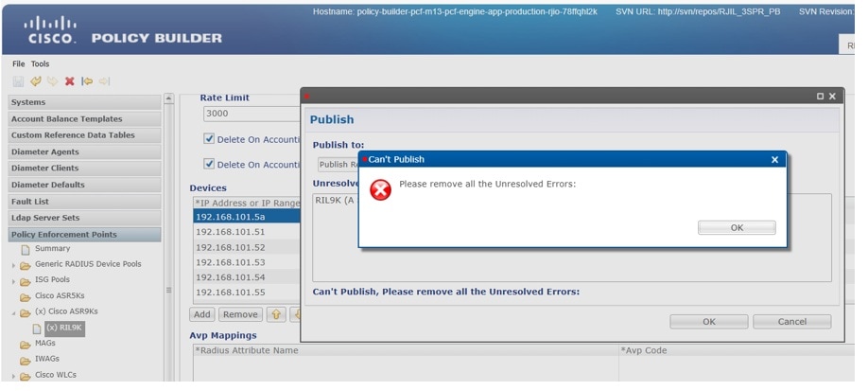Select the Policy Enforcement Points section header
This screenshot has width=868, height=391.
pos(85,234)
